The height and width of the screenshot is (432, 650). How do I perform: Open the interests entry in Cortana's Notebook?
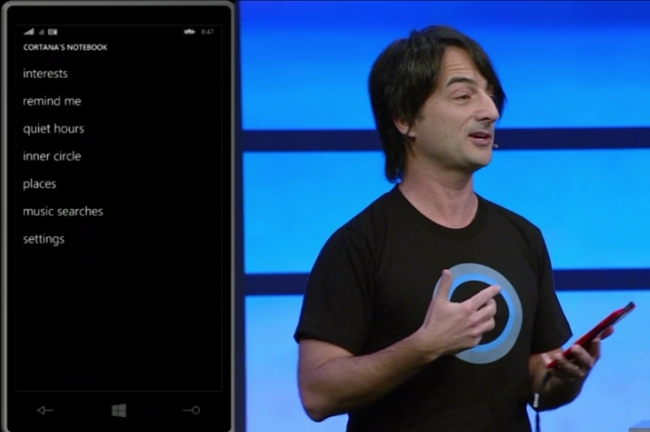point(45,73)
